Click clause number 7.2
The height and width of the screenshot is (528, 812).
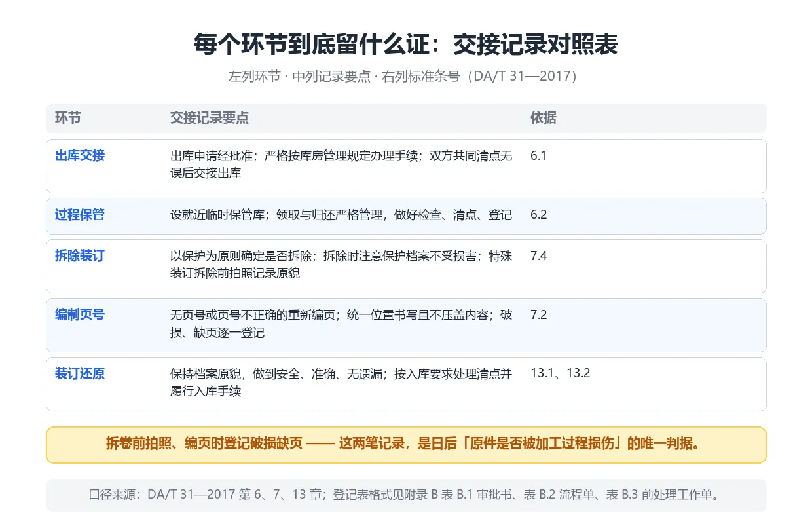[x=538, y=315]
